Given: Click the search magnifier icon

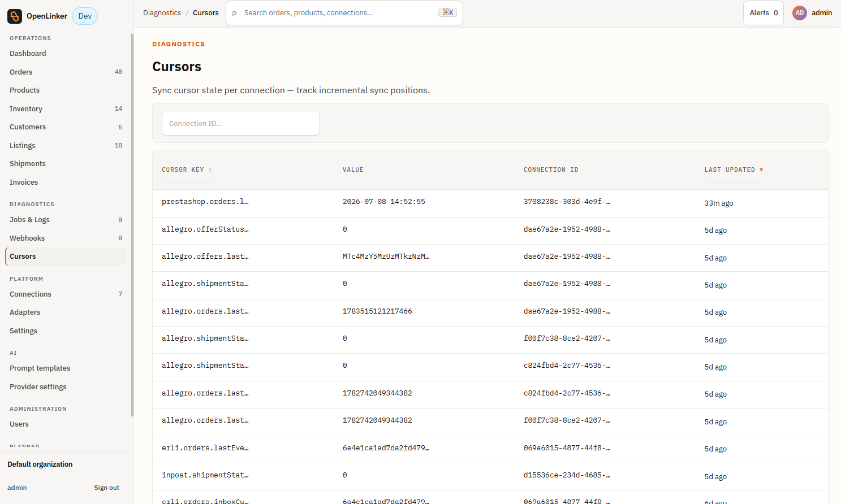Looking at the screenshot, I should (x=234, y=13).
